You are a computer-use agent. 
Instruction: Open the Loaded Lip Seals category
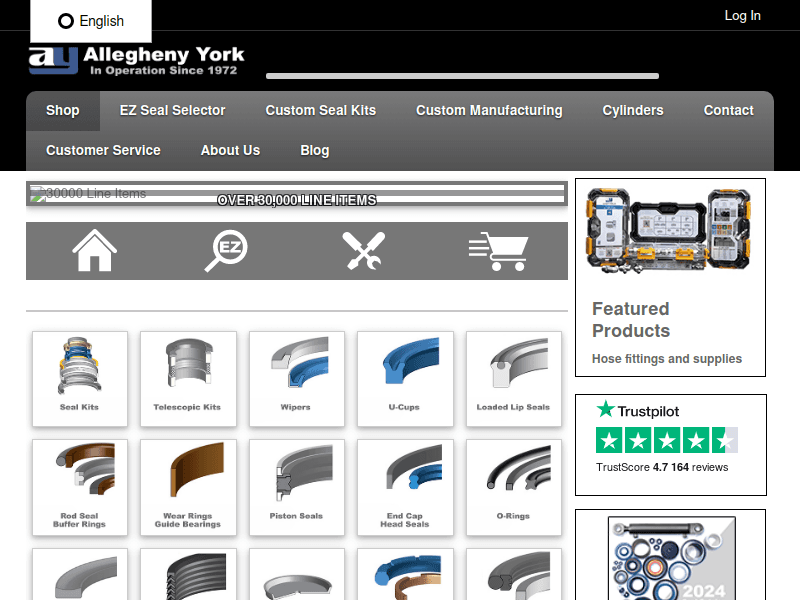(513, 378)
